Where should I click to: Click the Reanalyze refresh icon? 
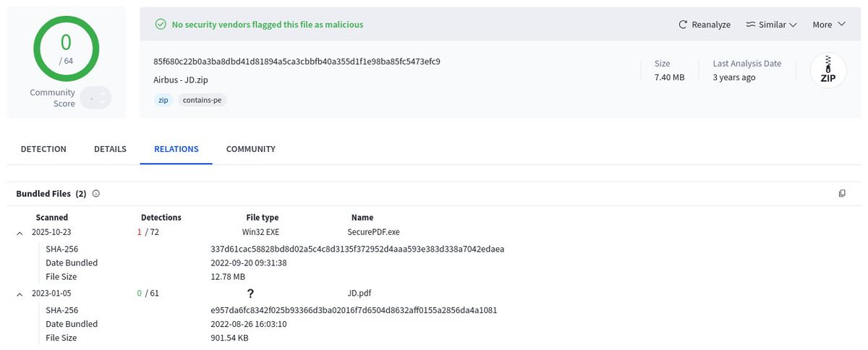click(683, 25)
